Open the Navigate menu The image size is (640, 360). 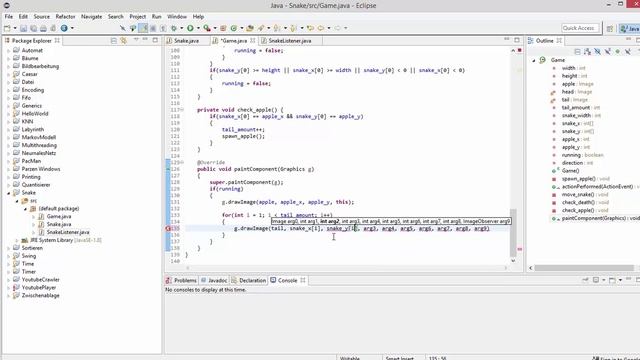click(91, 17)
